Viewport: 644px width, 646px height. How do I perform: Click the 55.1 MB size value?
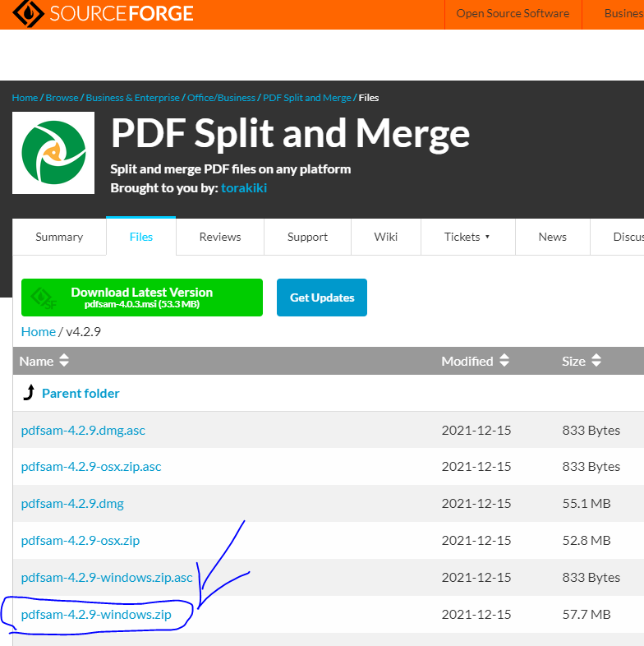(586, 504)
